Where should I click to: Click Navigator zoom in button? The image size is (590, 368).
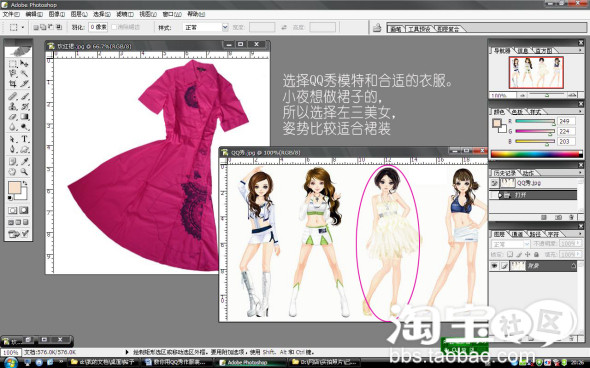click(572, 95)
